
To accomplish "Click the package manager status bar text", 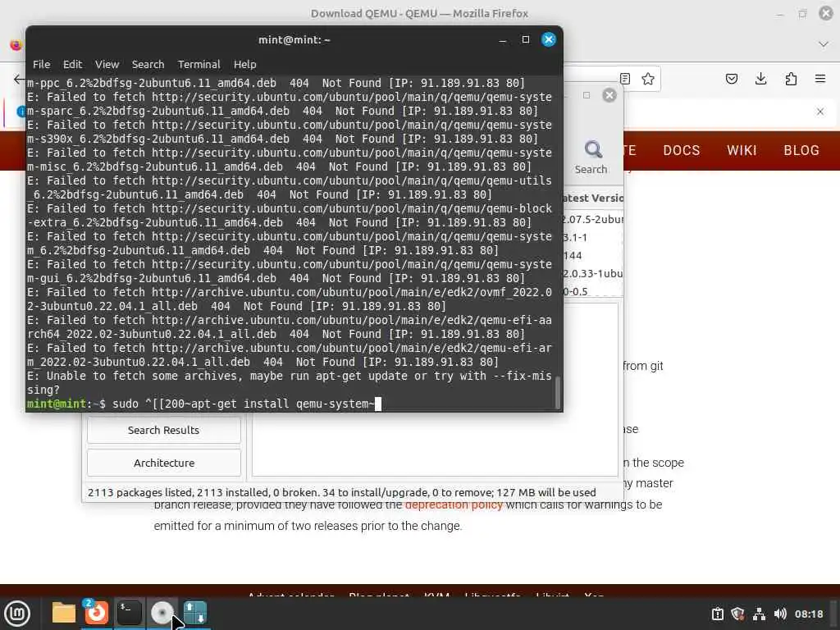I will pyautogui.click(x=341, y=492).
